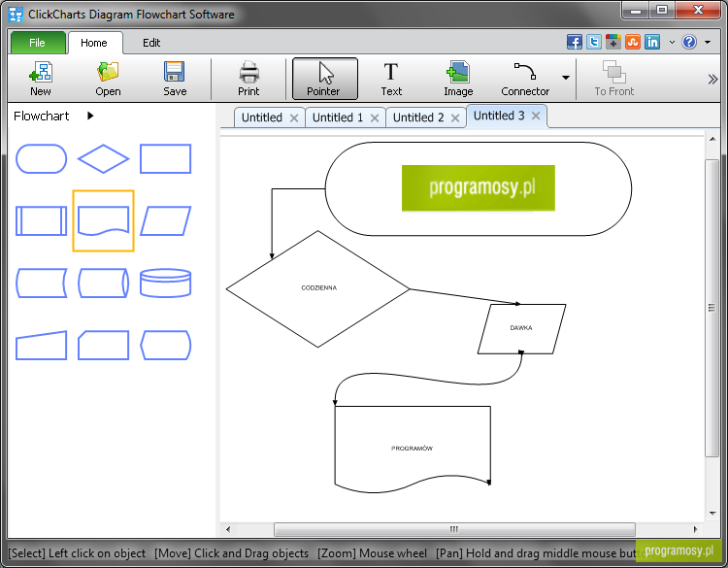The image size is (728, 568).
Task: Open the Help icon
Action: pyautogui.click(x=689, y=43)
